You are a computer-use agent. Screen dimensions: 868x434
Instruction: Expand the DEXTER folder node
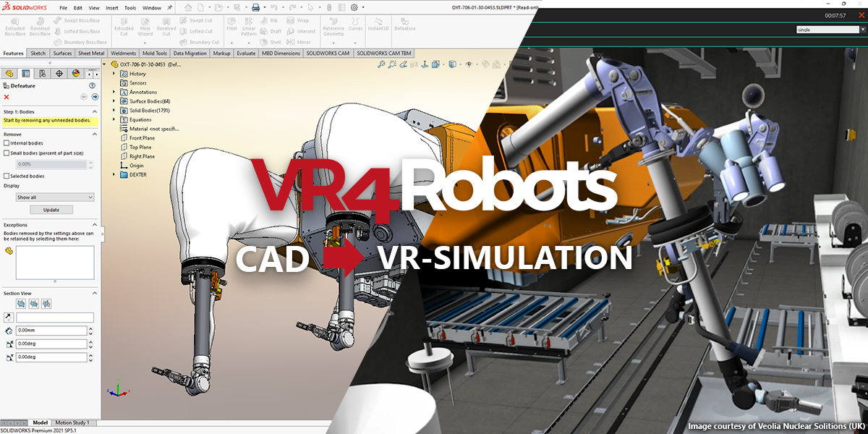point(114,174)
